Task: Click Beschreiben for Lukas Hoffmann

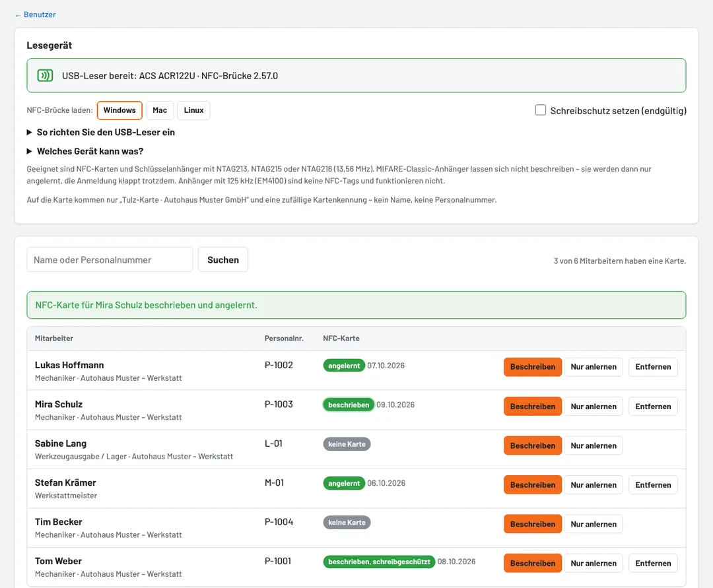Action: pos(533,367)
